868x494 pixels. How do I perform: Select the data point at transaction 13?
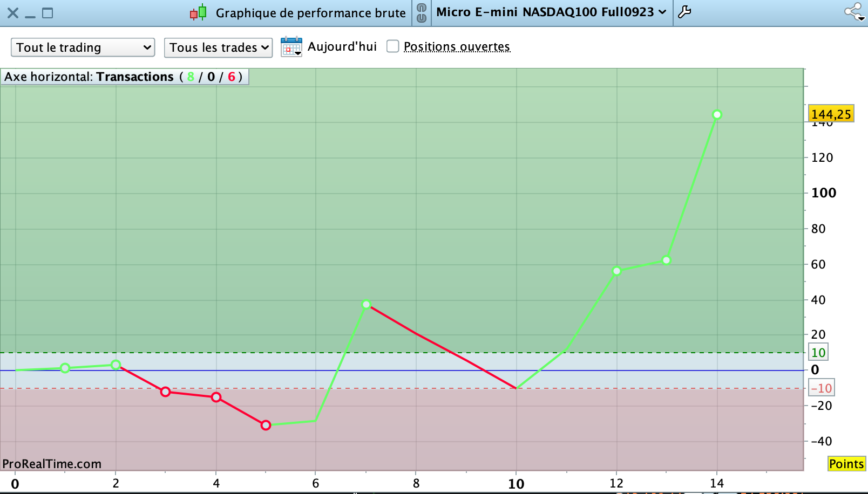coord(667,260)
